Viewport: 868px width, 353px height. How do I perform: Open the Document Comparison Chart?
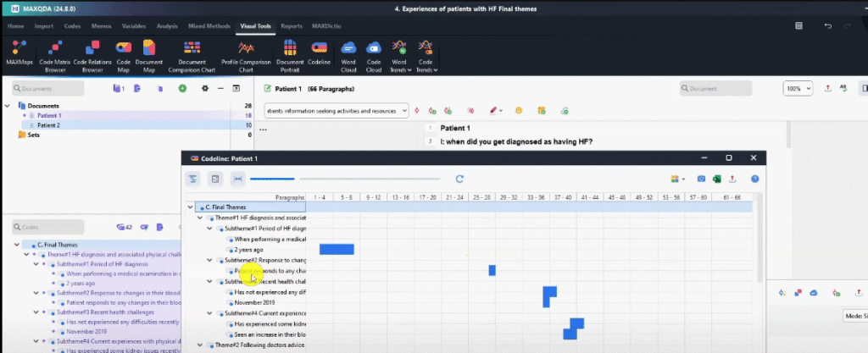click(192, 56)
